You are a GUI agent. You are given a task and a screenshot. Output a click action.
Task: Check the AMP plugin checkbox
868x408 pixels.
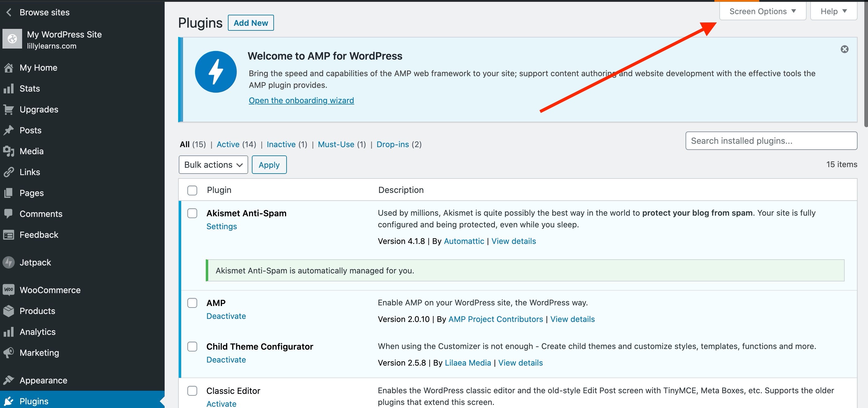point(192,303)
